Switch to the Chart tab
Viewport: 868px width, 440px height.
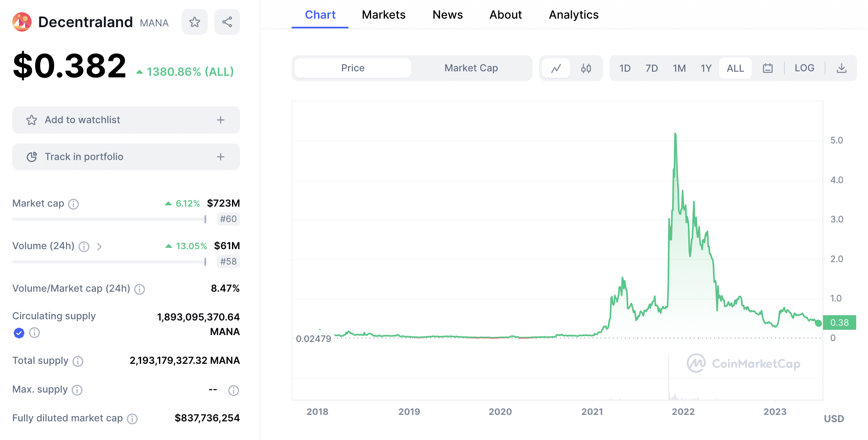(x=320, y=15)
